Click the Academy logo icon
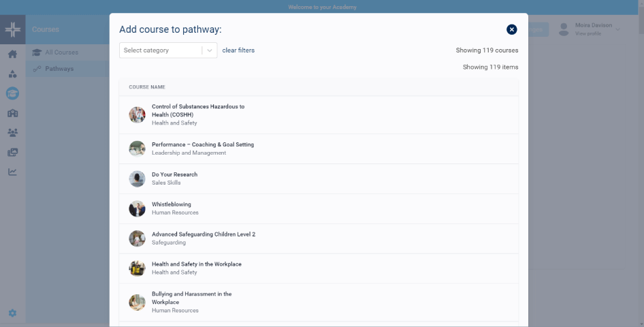Image resolution: width=644 pixels, height=327 pixels. pos(12,29)
